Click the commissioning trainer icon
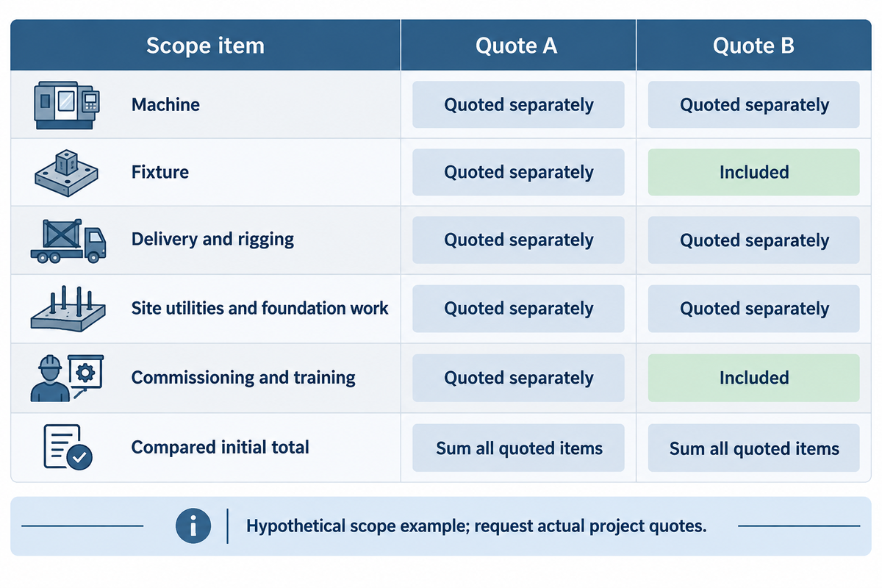This screenshot has height=588, width=882. coord(68,377)
